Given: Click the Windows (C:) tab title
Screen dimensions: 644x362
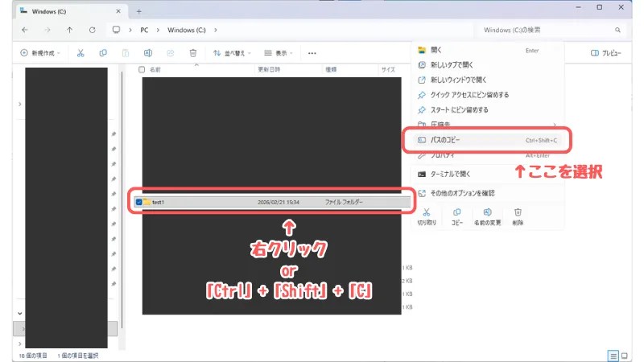Looking at the screenshot, I should [49, 11].
